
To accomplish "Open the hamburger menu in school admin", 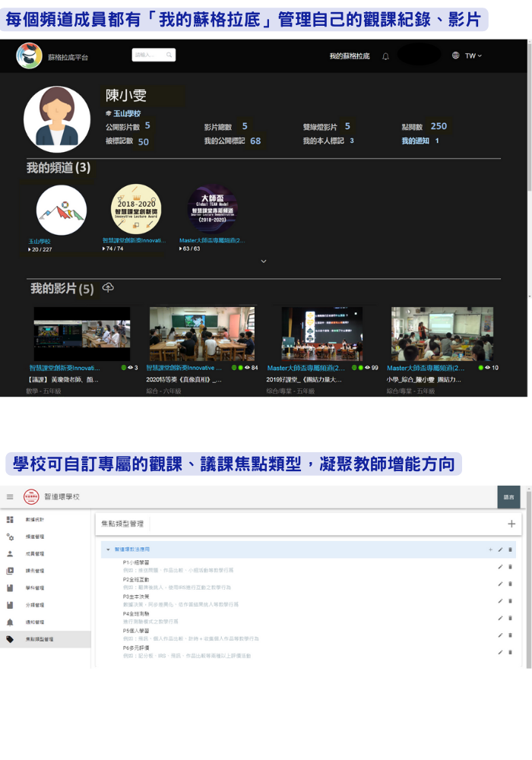I will [10, 497].
